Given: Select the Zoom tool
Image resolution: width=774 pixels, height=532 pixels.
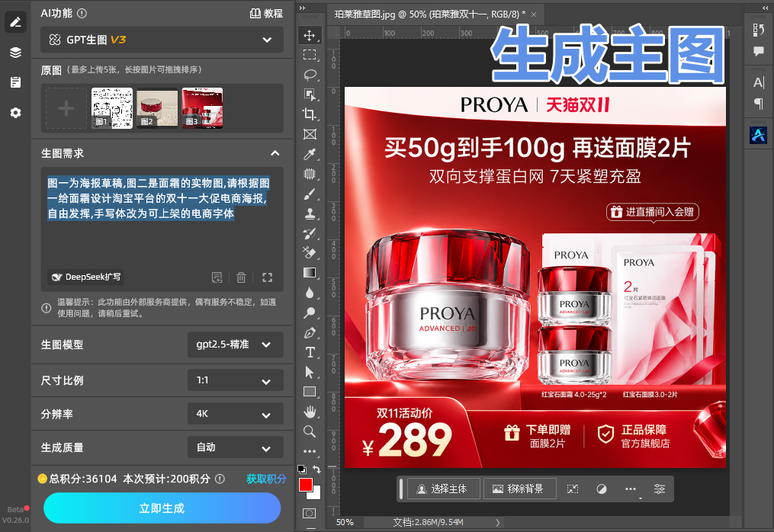Looking at the screenshot, I should click(310, 431).
